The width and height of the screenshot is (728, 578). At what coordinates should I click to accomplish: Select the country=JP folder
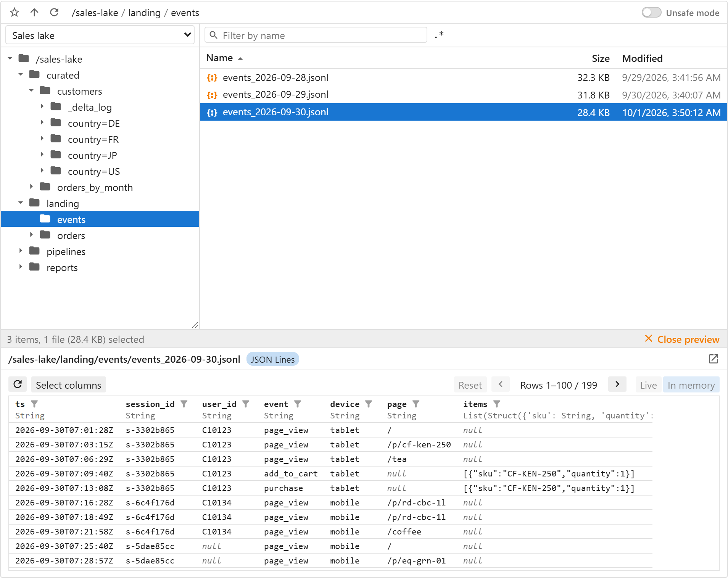click(92, 155)
